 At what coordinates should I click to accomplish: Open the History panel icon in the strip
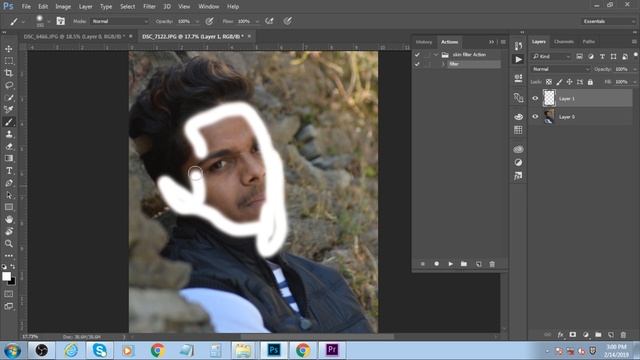click(518, 46)
